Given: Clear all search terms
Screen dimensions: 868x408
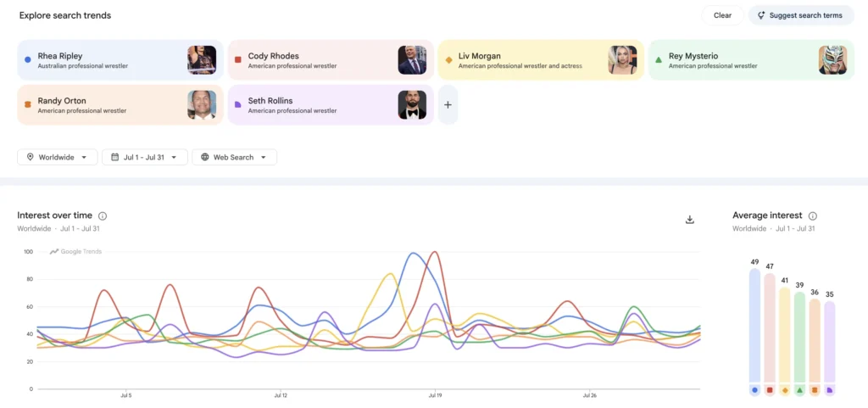Looking at the screenshot, I should pos(722,15).
